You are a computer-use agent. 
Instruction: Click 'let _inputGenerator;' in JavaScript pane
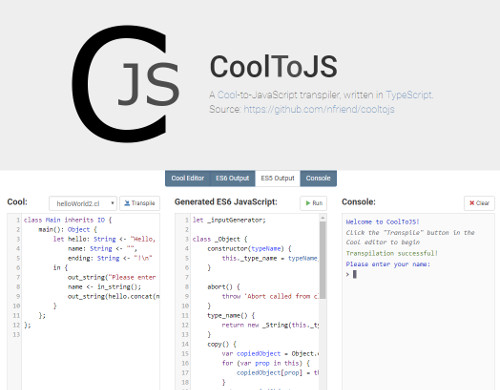pyautogui.click(x=229, y=220)
